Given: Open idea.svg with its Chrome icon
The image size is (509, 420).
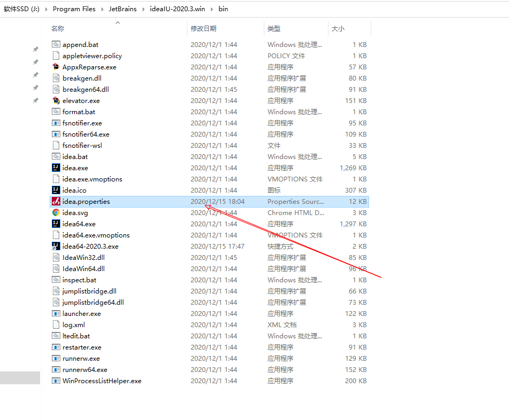Looking at the screenshot, I should pyautogui.click(x=57, y=212).
